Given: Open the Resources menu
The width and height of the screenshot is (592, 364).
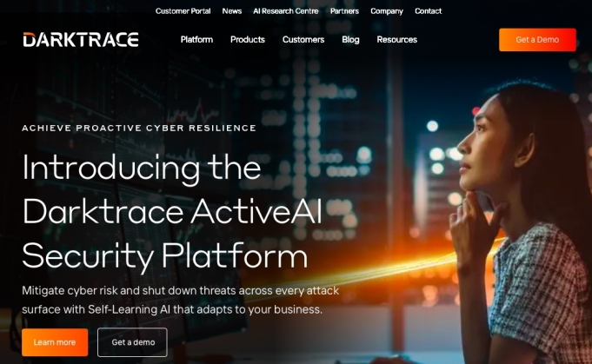Looking at the screenshot, I should click(x=396, y=40).
